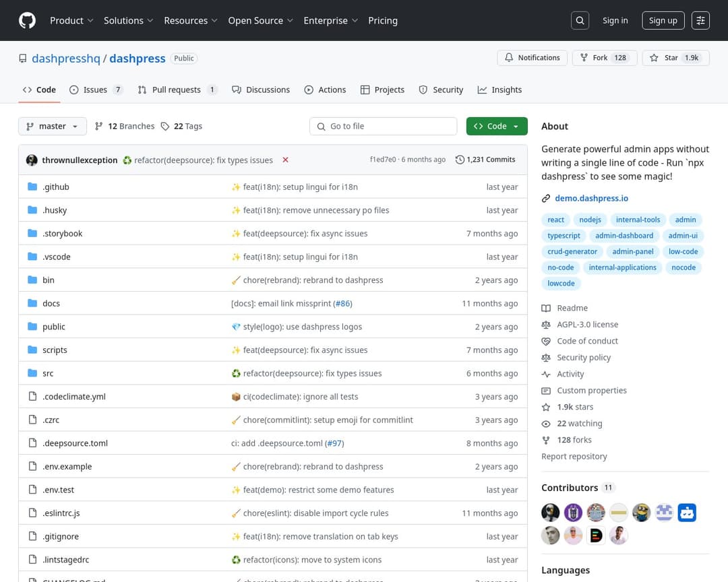Expand the Resources menu

point(190,20)
